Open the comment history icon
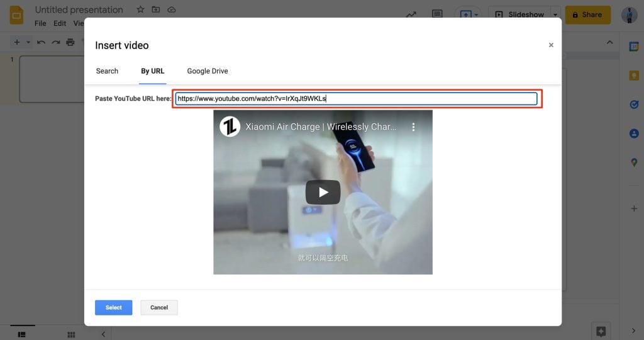 point(437,14)
